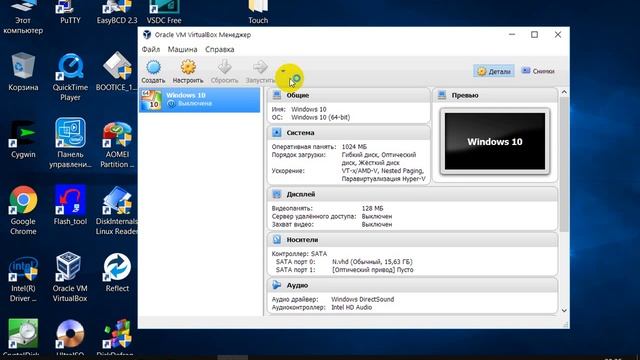Click the '1024 МБ' memory value
640x360 pixels.
354,147
